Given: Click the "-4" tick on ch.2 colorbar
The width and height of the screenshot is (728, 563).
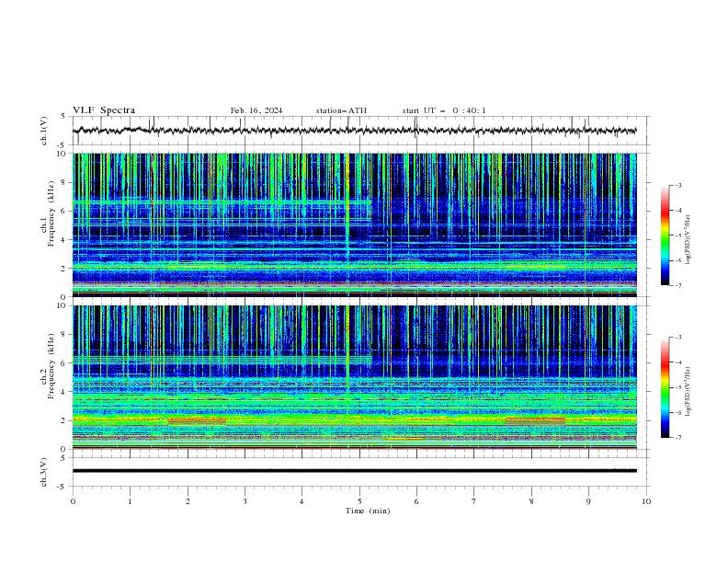Looking at the screenshot, I should [x=677, y=362].
